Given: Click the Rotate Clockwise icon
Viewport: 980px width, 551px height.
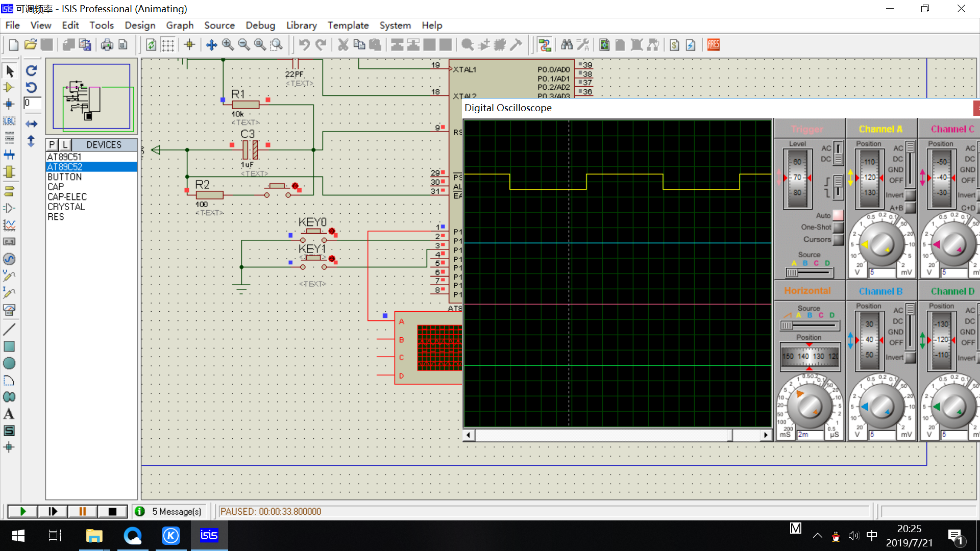Looking at the screenshot, I should [31, 71].
